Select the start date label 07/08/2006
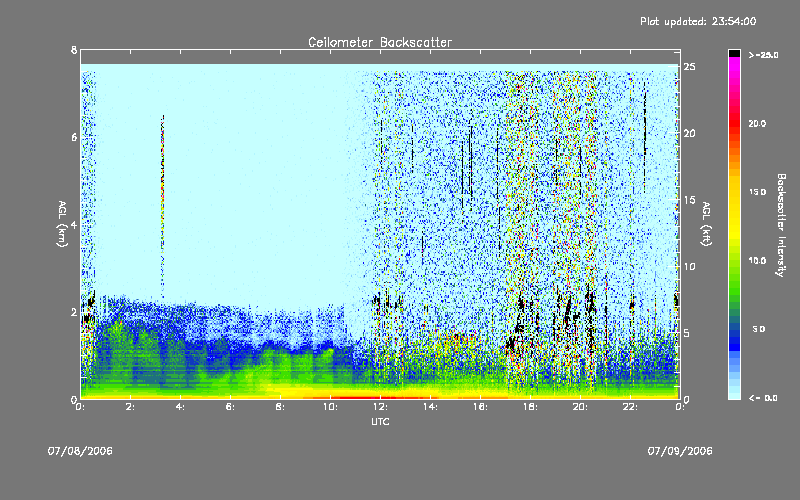Screen dimensions: 800x500 click(x=80, y=451)
